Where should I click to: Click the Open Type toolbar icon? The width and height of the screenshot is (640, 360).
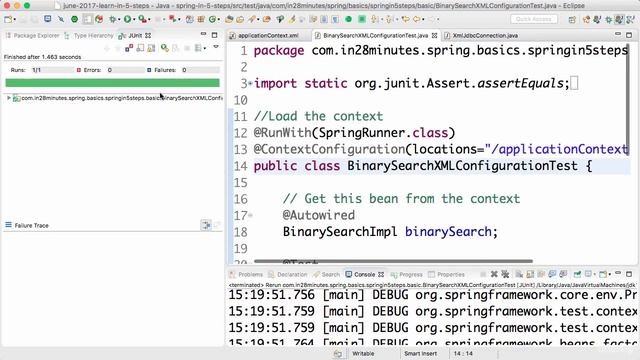point(229,19)
